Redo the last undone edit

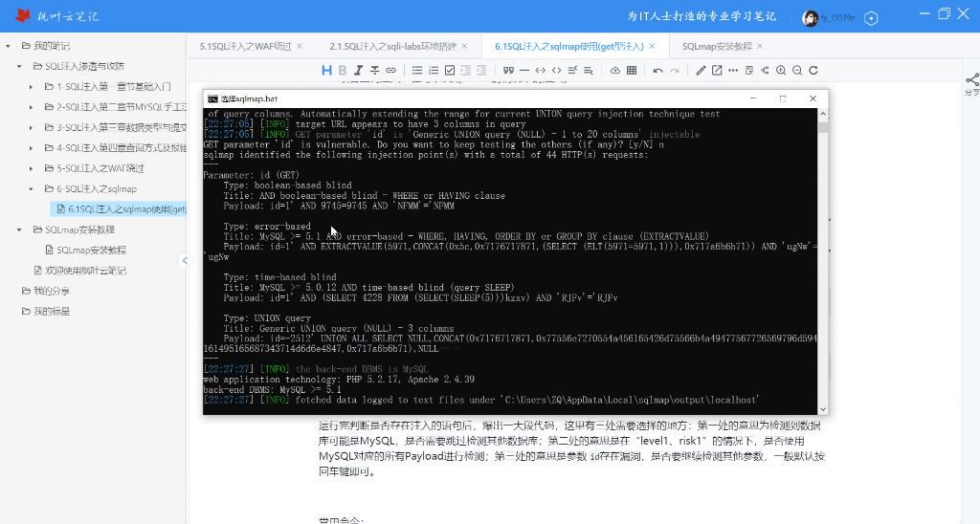pos(674,71)
